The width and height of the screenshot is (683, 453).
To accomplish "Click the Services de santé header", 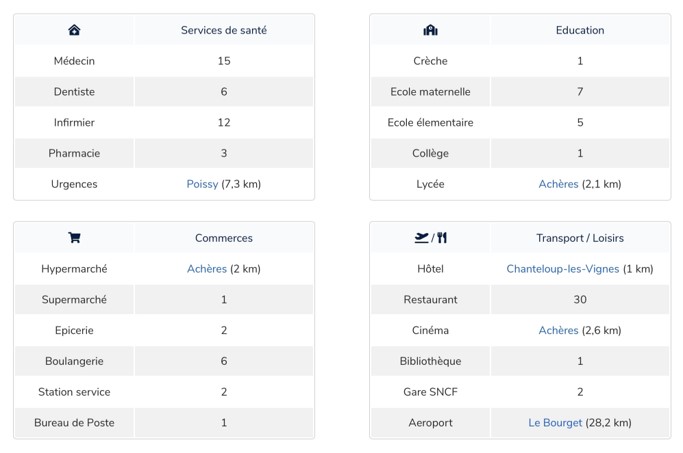I will (x=223, y=30).
